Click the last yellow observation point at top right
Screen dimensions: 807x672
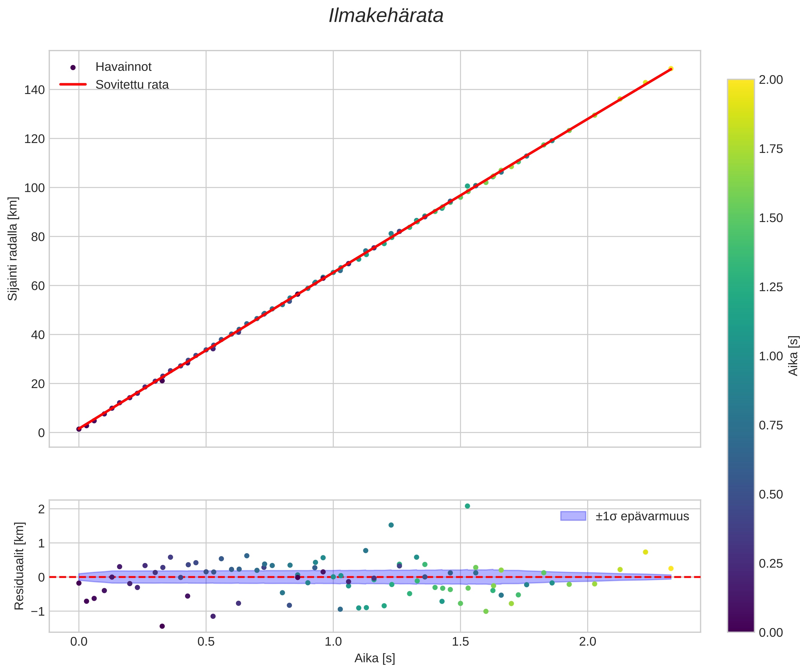[670, 69]
